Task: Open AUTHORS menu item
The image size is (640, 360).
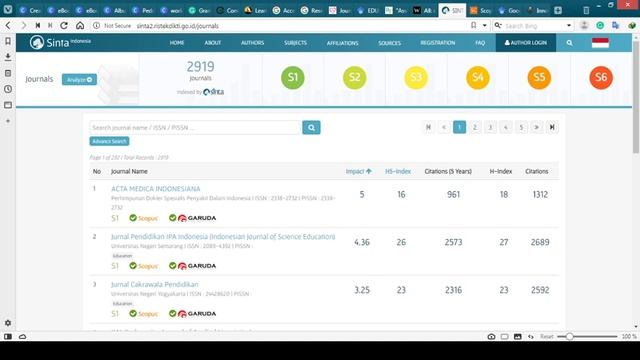Action: (252, 43)
